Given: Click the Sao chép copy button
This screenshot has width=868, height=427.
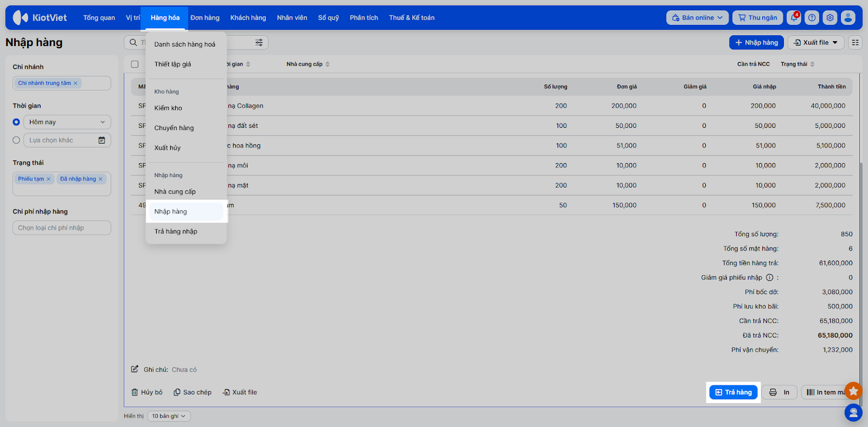Looking at the screenshot, I should pos(193,392).
